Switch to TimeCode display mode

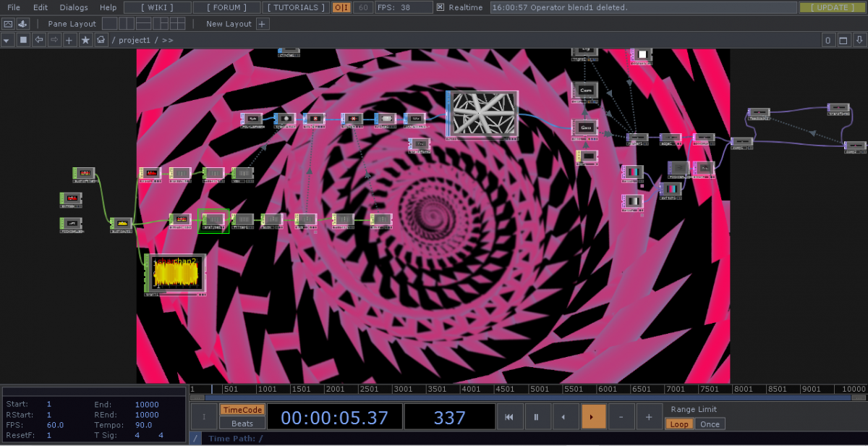click(242, 410)
